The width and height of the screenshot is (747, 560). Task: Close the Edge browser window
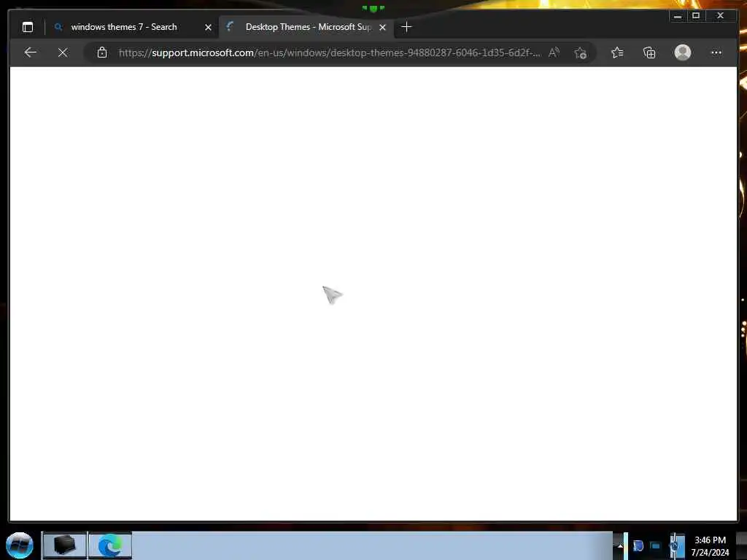[x=720, y=16]
